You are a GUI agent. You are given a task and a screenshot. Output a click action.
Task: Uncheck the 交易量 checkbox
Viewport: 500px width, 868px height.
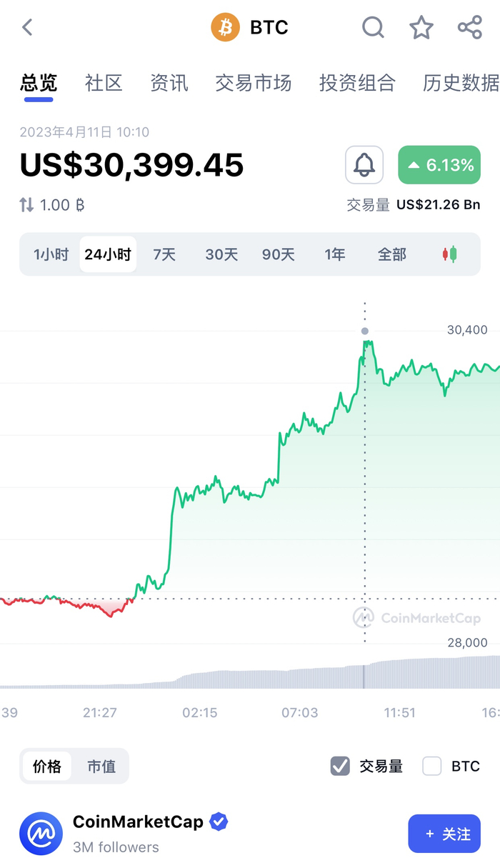pyautogui.click(x=339, y=766)
